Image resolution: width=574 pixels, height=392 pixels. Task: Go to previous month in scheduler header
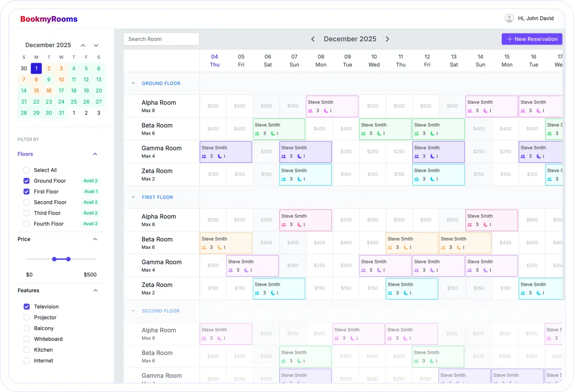tap(313, 39)
